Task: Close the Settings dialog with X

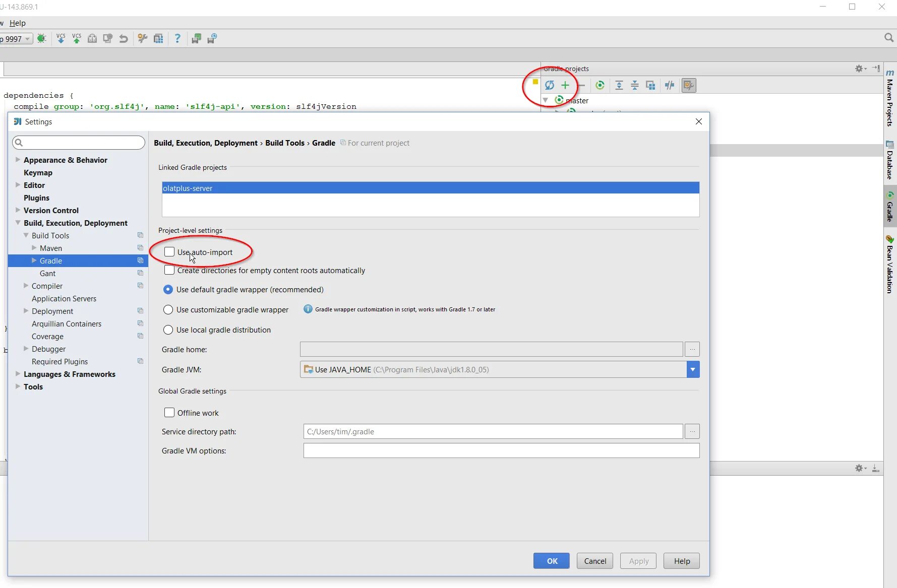Action: click(x=699, y=121)
